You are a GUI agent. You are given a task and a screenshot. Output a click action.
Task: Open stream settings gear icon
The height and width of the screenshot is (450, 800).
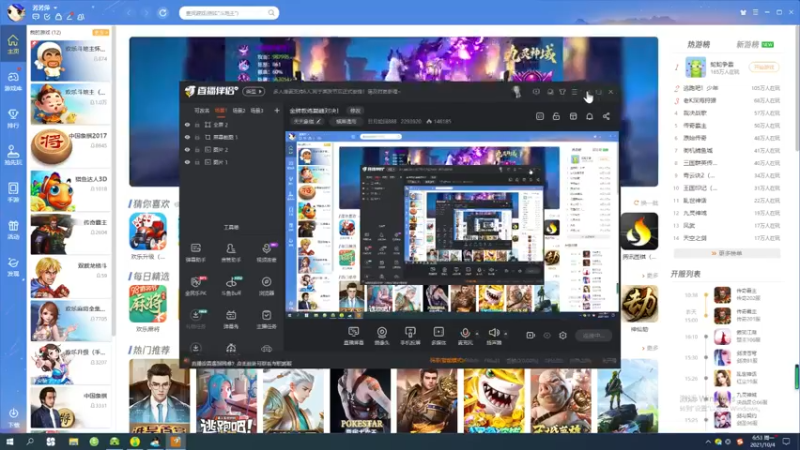tap(563, 336)
